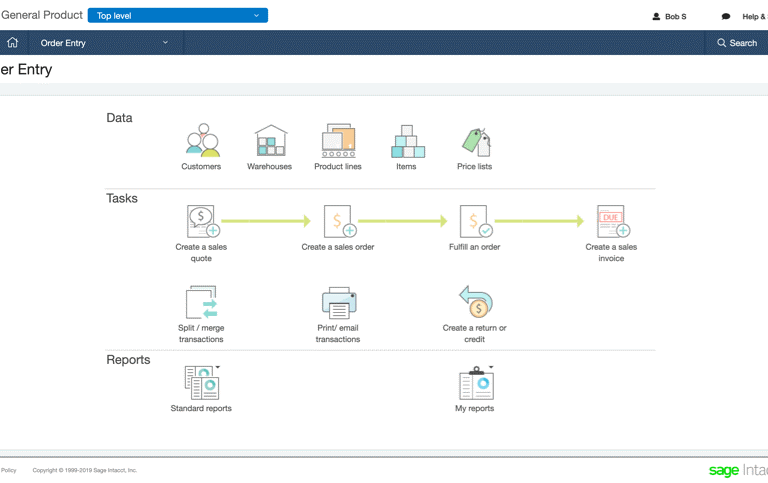Open the Standard reports icon

click(x=201, y=383)
